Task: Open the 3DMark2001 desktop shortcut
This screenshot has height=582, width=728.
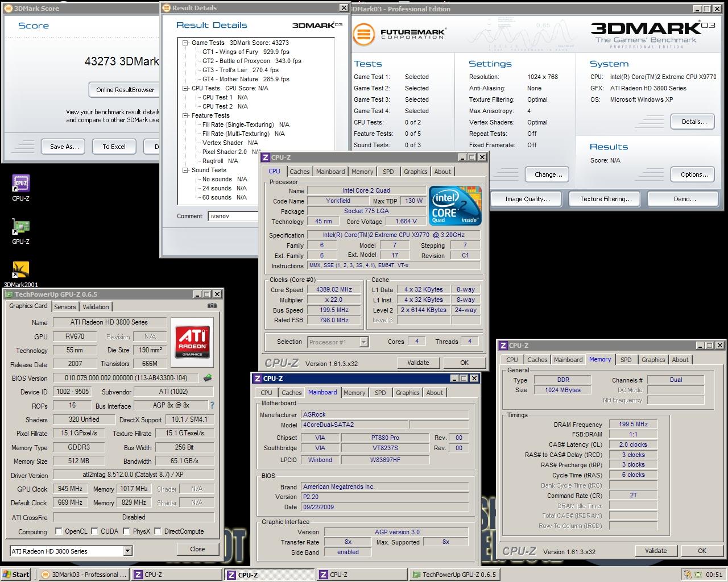Action: pyautogui.click(x=20, y=274)
